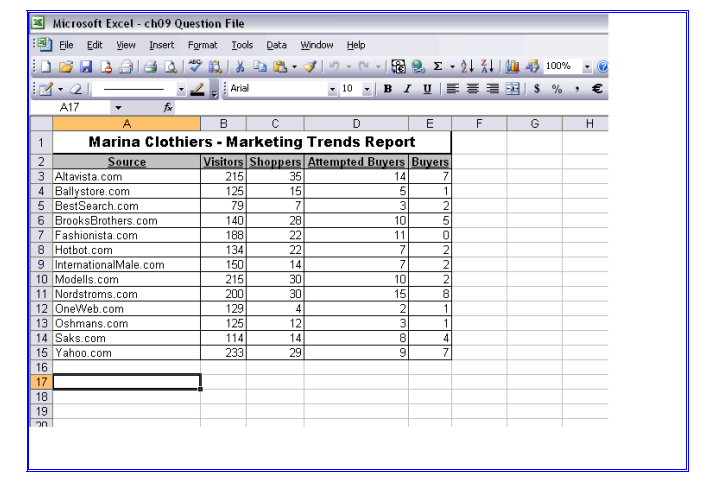The height and width of the screenshot is (483, 707).
Task: Select row 7 header
Action: click(x=41, y=235)
